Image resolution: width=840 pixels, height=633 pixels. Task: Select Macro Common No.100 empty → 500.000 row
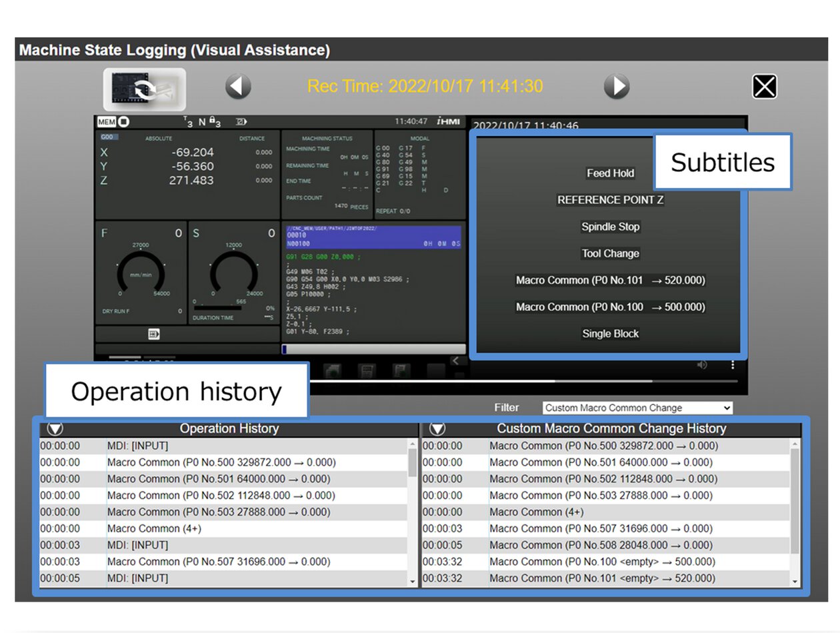[603, 562]
